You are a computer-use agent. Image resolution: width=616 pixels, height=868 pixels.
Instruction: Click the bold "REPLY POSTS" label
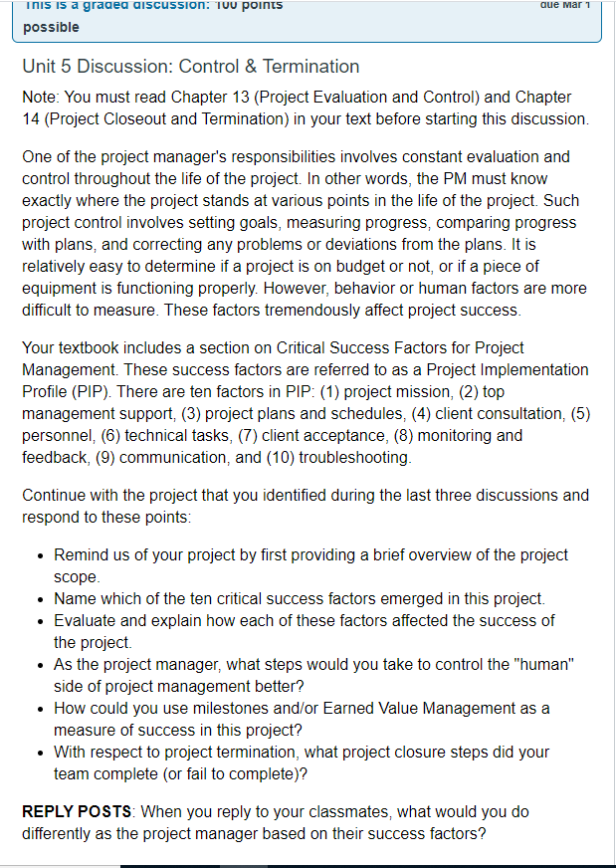click(77, 811)
